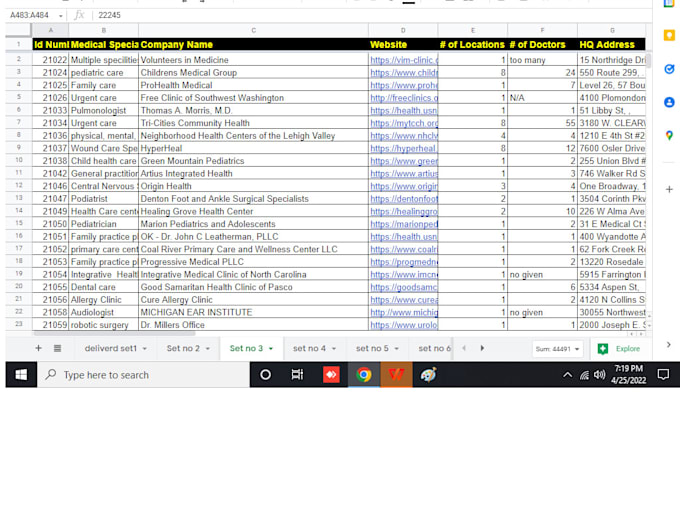This screenshot has height=510, width=680.
Task: Select cell with Id 21047
Action: point(51,199)
